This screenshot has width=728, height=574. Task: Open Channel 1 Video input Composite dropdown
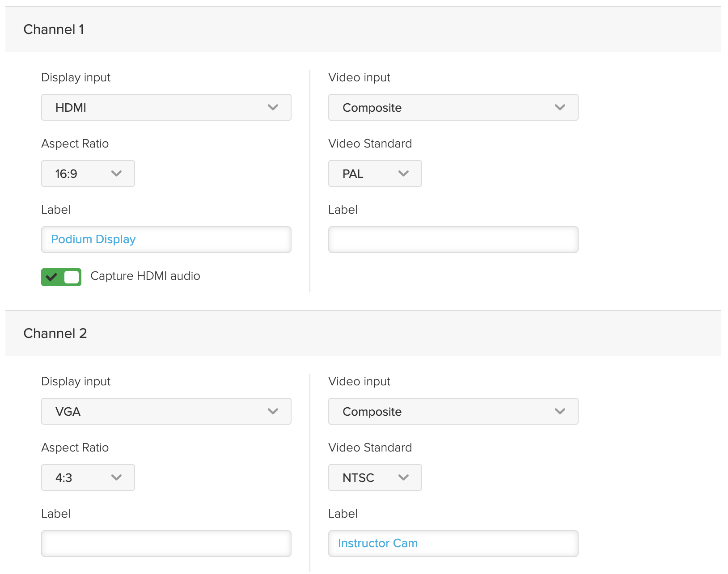click(453, 107)
